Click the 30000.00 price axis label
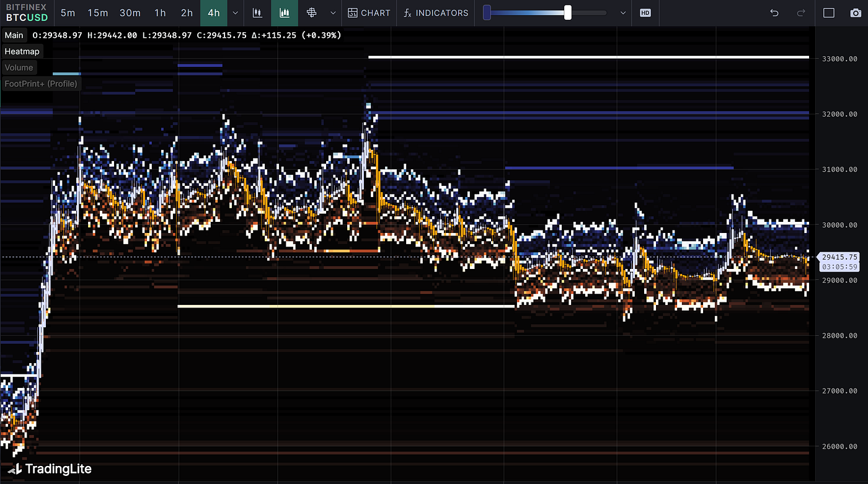The width and height of the screenshot is (868, 484). pos(839,225)
